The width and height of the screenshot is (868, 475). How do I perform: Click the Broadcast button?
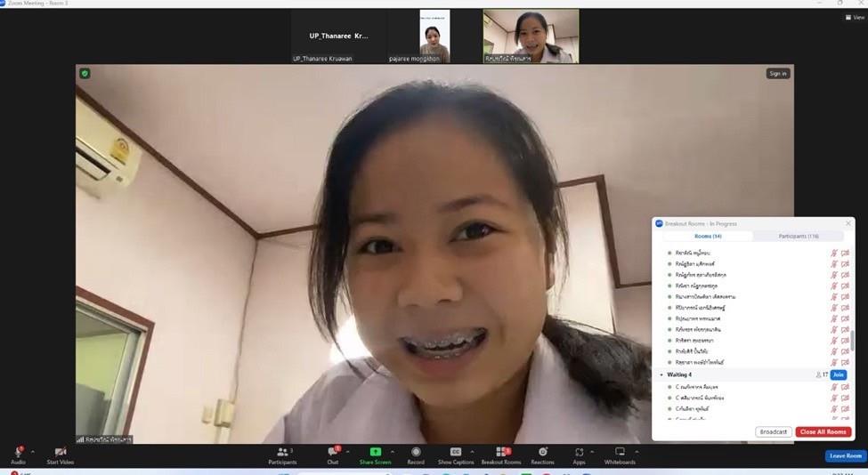click(x=774, y=432)
